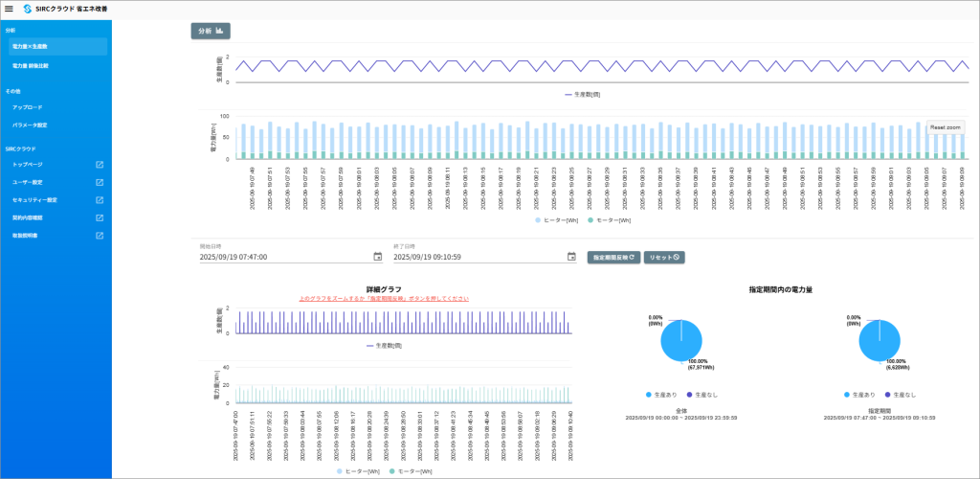
Task: Open パラメータ設定 from the sidebar
Action: coord(31,125)
